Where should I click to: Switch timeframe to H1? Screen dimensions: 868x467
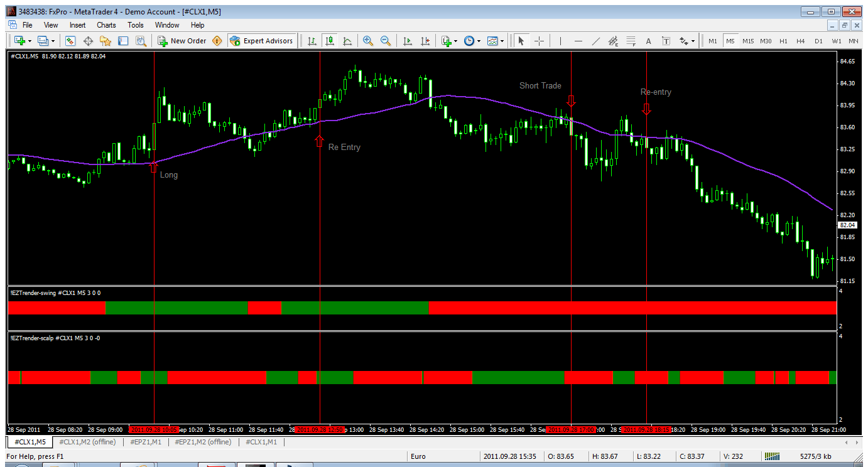pos(783,41)
